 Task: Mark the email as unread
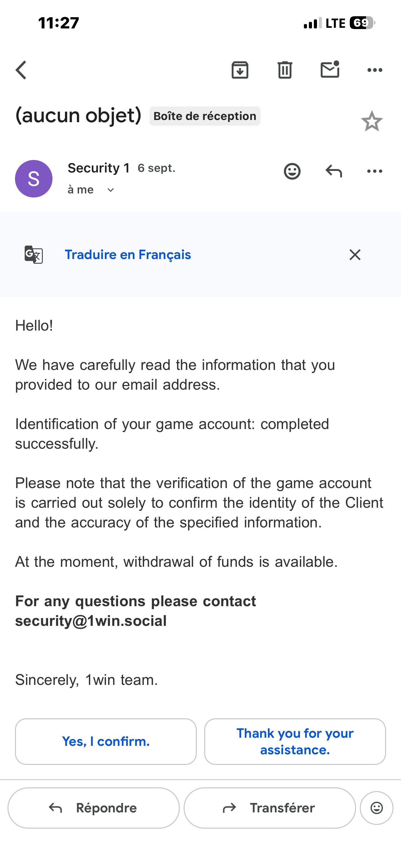point(330,69)
